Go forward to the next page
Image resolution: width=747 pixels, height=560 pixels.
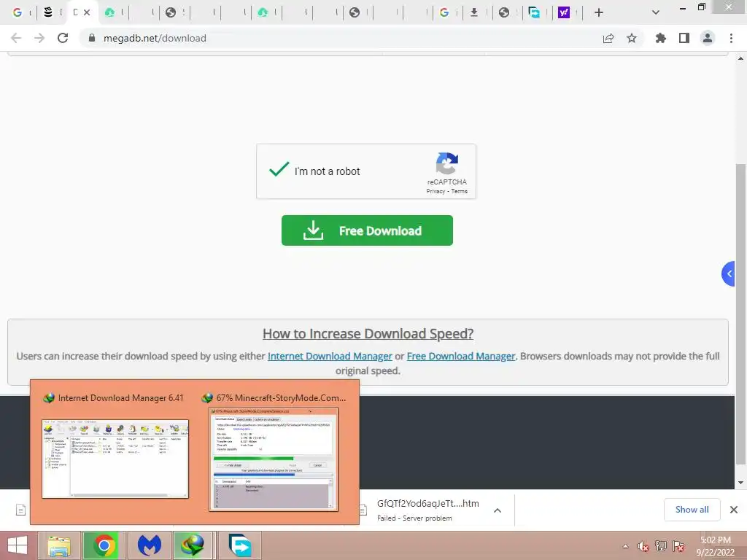pyautogui.click(x=39, y=38)
